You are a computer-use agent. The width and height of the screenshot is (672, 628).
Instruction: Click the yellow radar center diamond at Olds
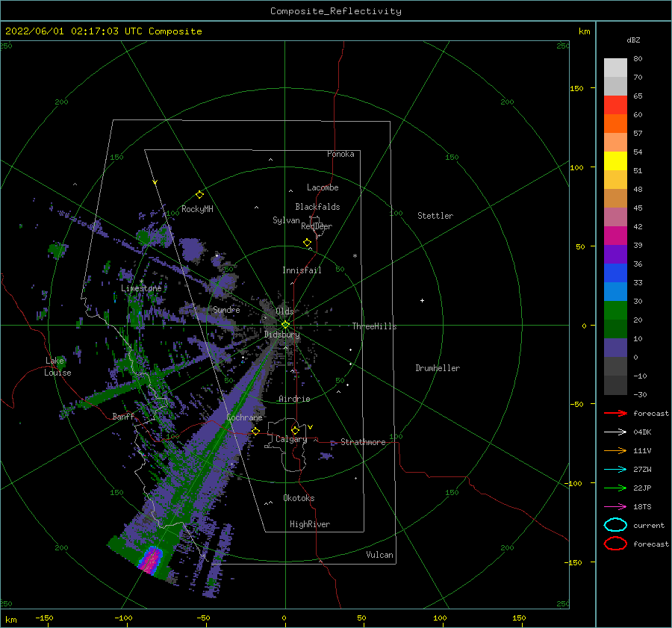(x=285, y=325)
